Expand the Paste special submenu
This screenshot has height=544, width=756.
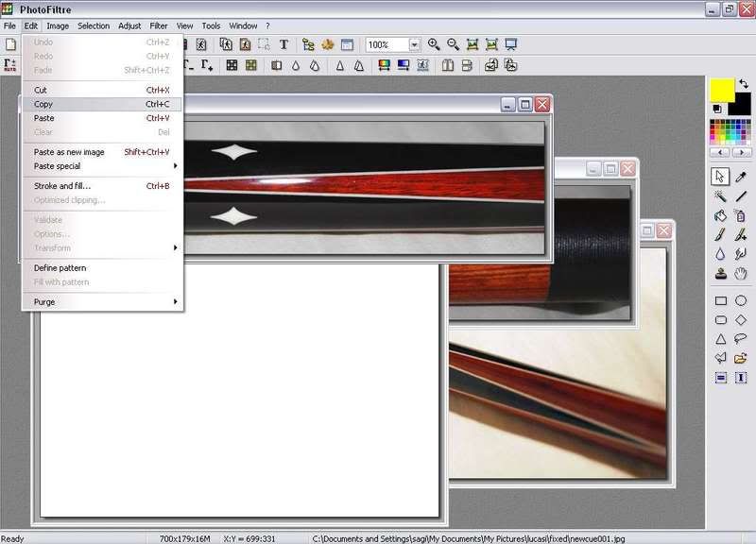[103, 166]
